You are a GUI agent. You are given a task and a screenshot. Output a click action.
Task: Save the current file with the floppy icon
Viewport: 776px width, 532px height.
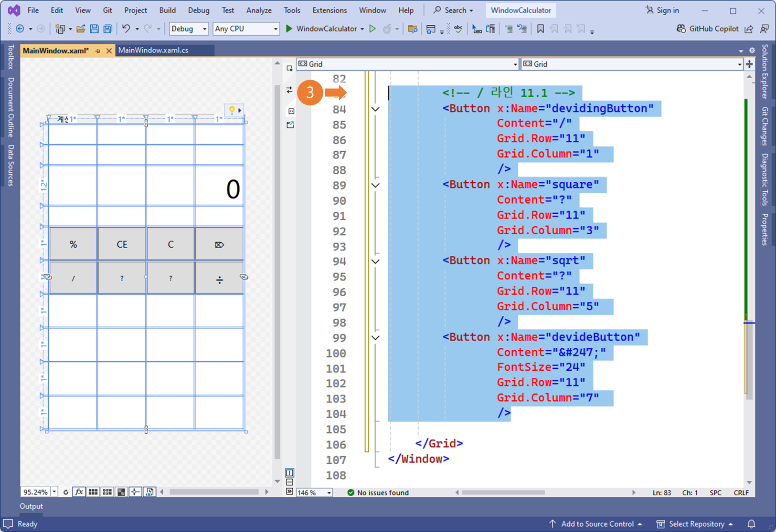(94, 29)
